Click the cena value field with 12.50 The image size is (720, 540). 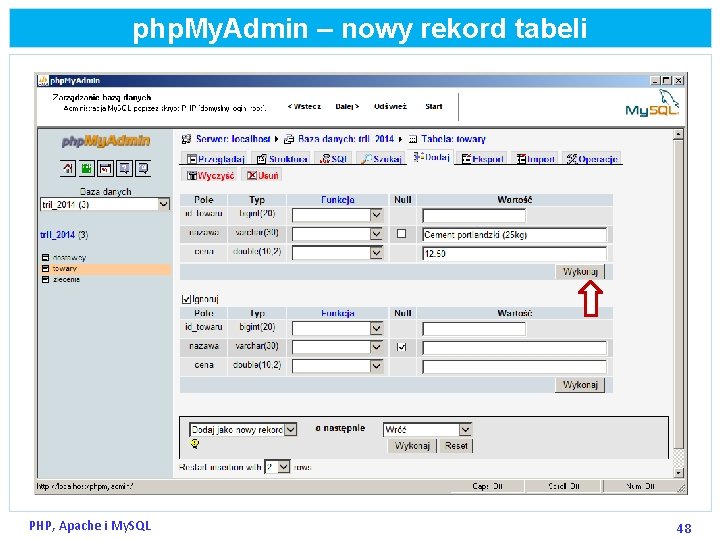(x=515, y=253)
